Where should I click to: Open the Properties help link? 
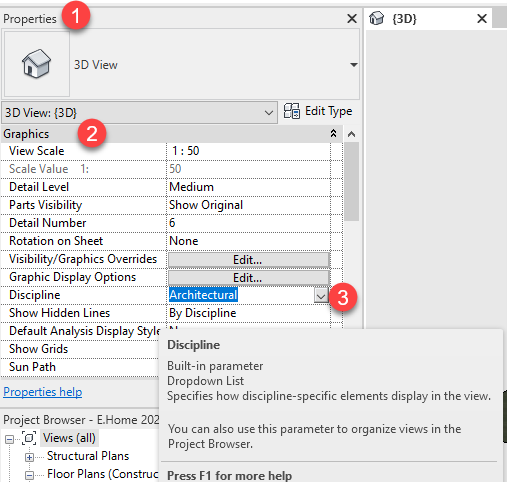43,392
